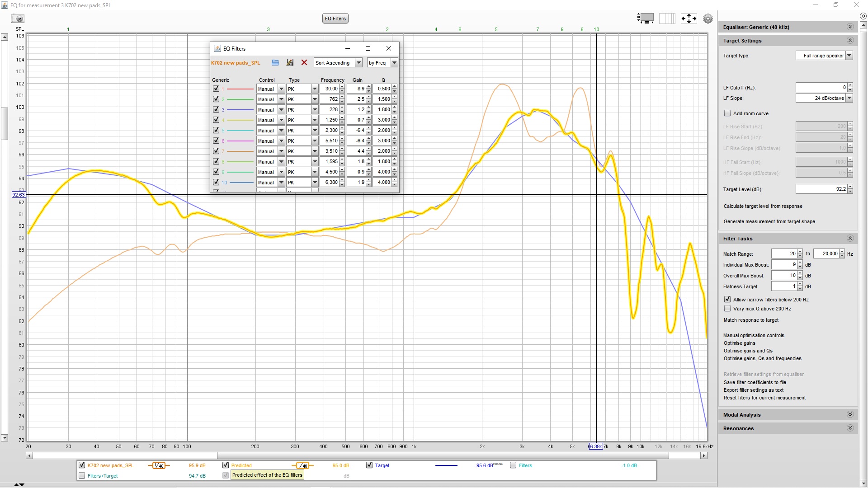
Task: Disable filter 3 checkbox
Action: click(x=216, y=109)
